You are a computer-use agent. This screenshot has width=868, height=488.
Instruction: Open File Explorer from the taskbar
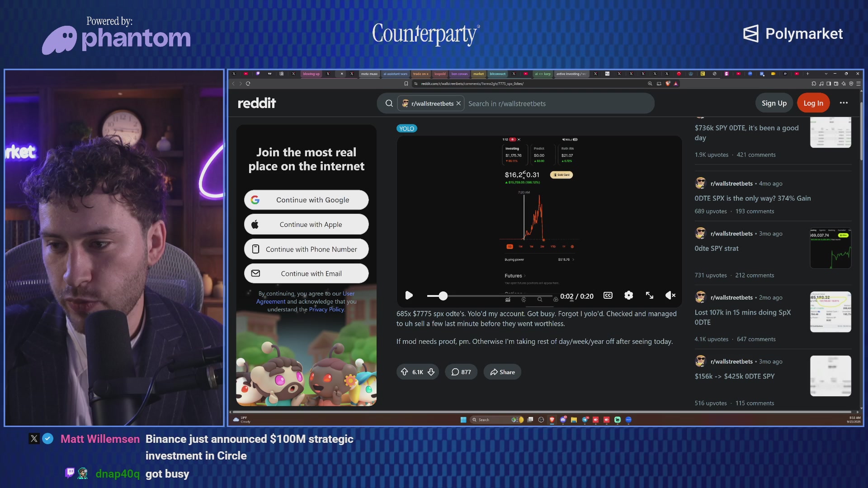574,420
